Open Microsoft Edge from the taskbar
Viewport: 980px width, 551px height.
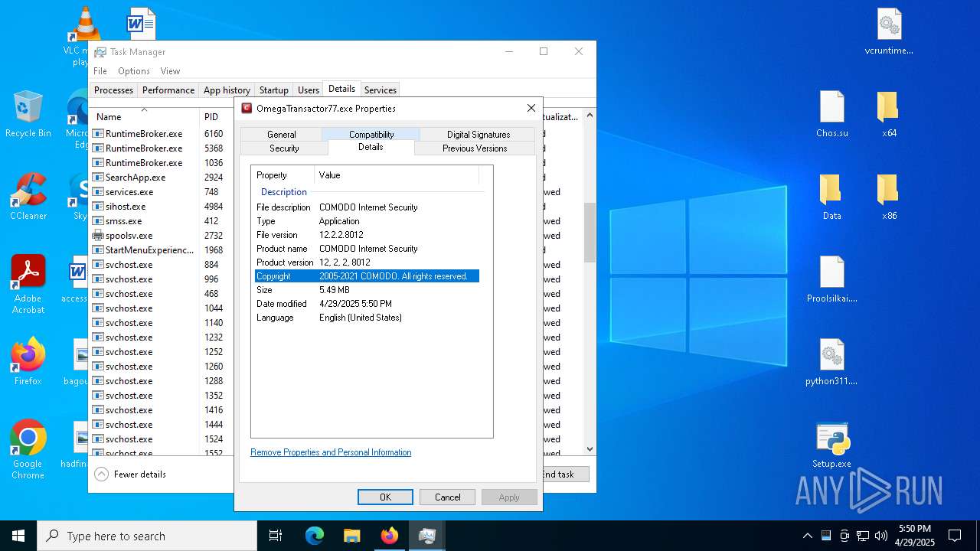tap(315, 536)
